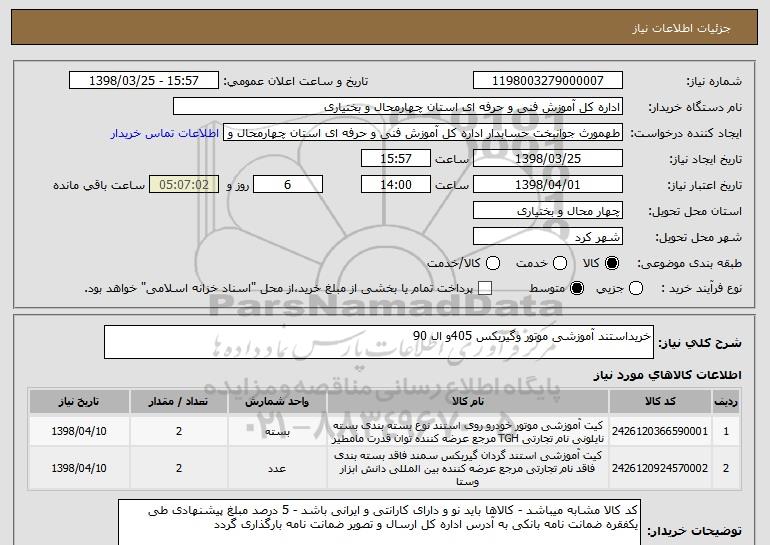Click the تعداد / مقدار column header
770x545 pixels.
(x=179, y=402)
